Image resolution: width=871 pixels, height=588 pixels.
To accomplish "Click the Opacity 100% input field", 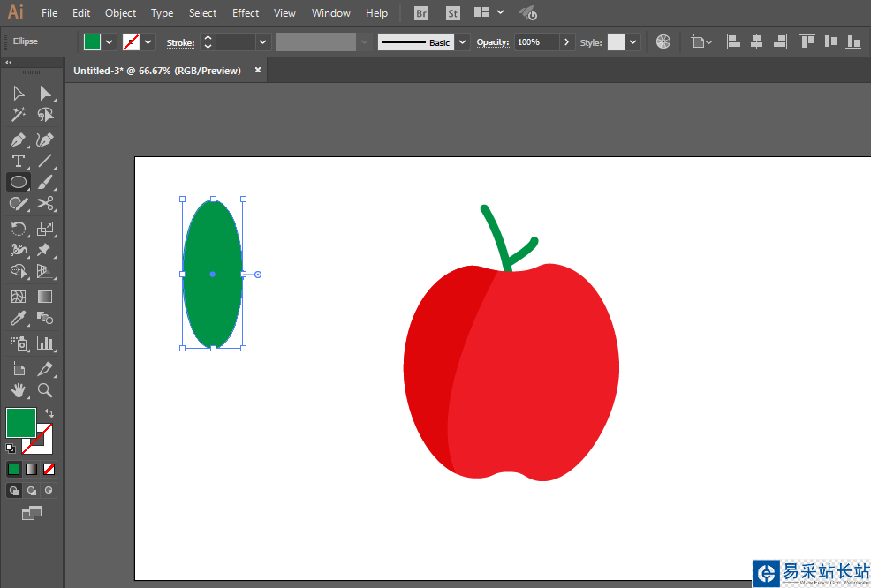I will tap(536, 42).
